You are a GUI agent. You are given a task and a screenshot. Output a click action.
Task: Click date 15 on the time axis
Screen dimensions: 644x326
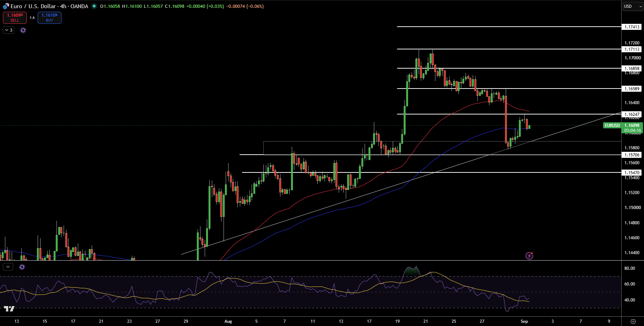pos(45,321)
